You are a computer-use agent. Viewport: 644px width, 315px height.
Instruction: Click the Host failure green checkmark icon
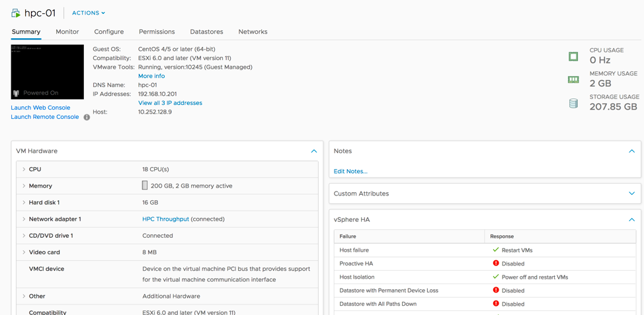(496, 250)
